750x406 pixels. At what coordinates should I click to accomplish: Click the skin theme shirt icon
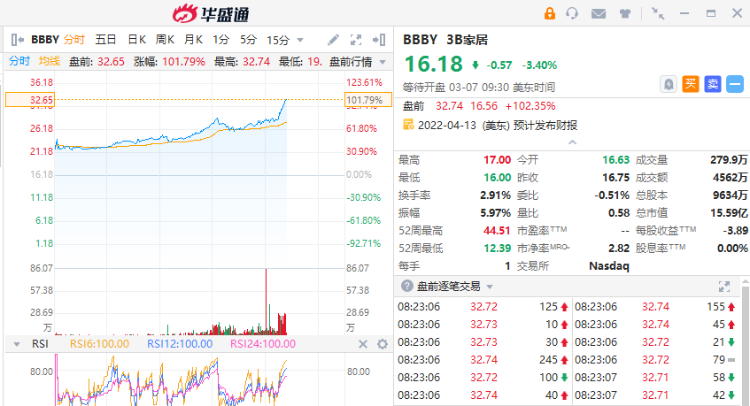624,13
